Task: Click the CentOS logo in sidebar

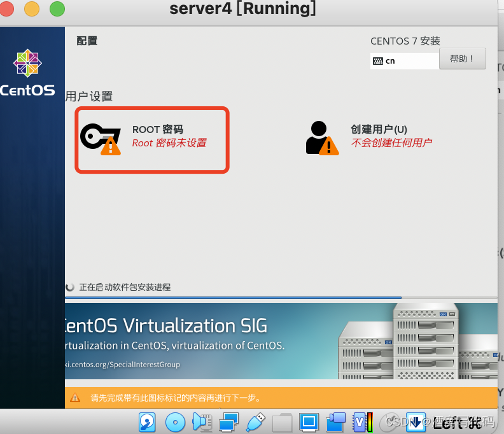Action: coord(27,73)
